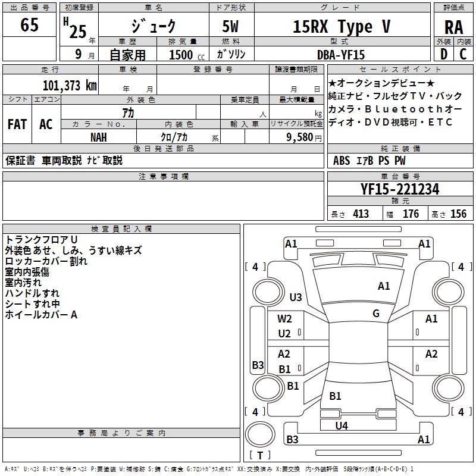Image resolution: width=476 pixels, height=476 pixels.
Task: Select the G windshield mark
Action: [x=376, y=314]
